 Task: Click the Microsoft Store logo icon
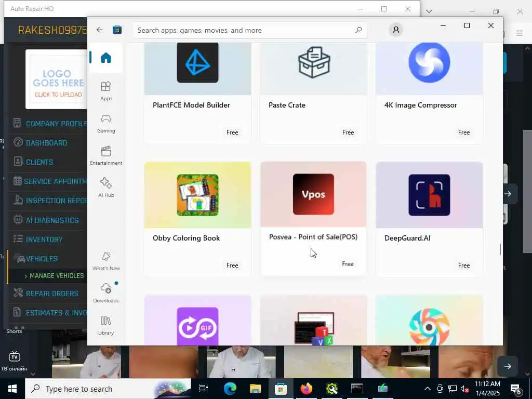(x=117, y=30)
